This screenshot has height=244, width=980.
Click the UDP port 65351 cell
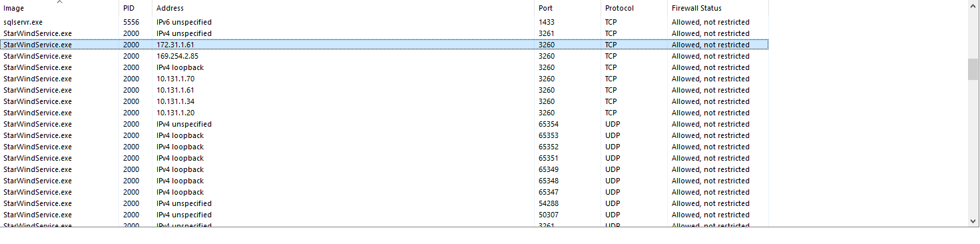pos(549,158)
